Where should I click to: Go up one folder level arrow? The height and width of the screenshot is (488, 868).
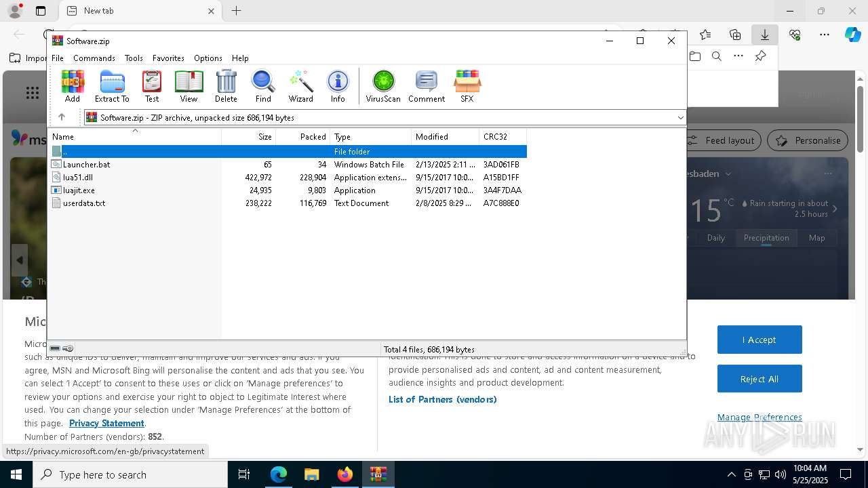click(x=61, y=117)
